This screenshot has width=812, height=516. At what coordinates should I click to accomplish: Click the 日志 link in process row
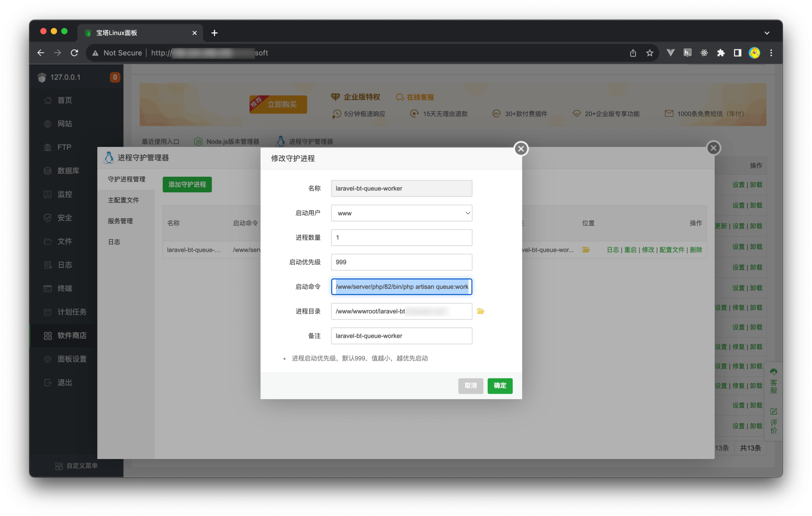point(613,250)
